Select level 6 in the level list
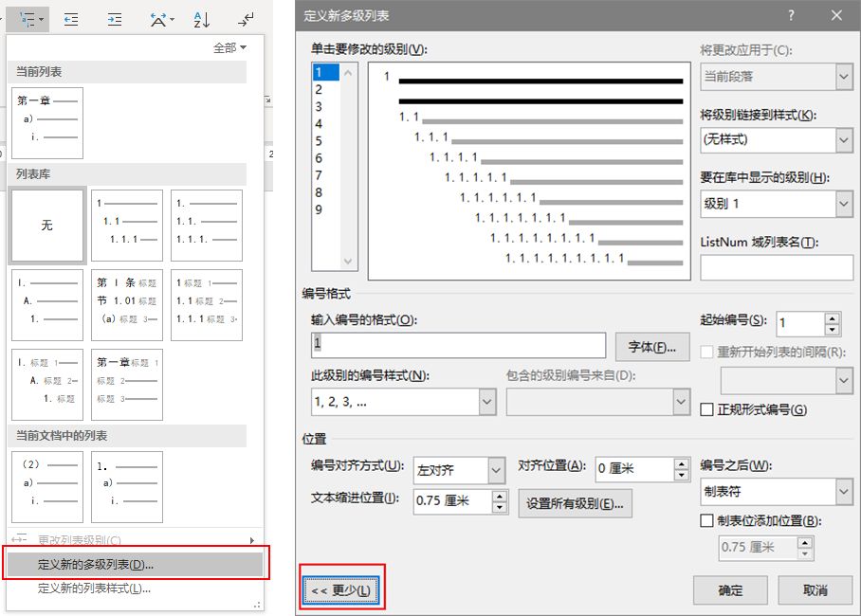861x616 pixels. tap(325, 158)
